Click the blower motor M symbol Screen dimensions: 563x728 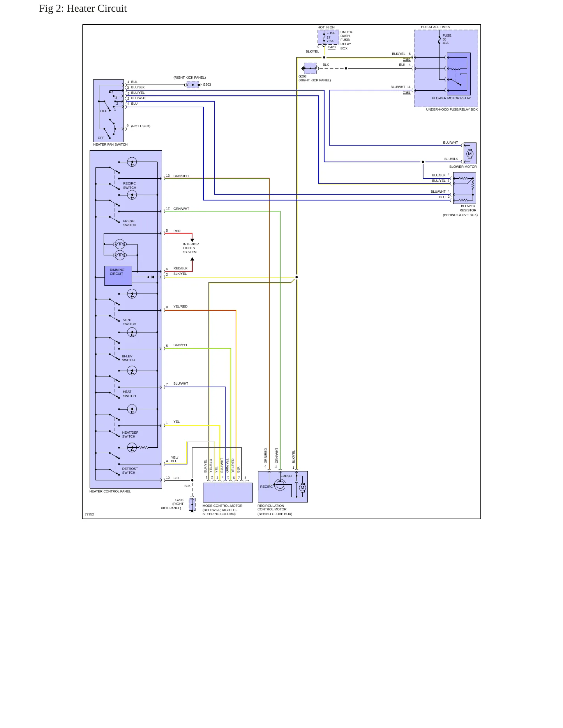click(469, 154)
